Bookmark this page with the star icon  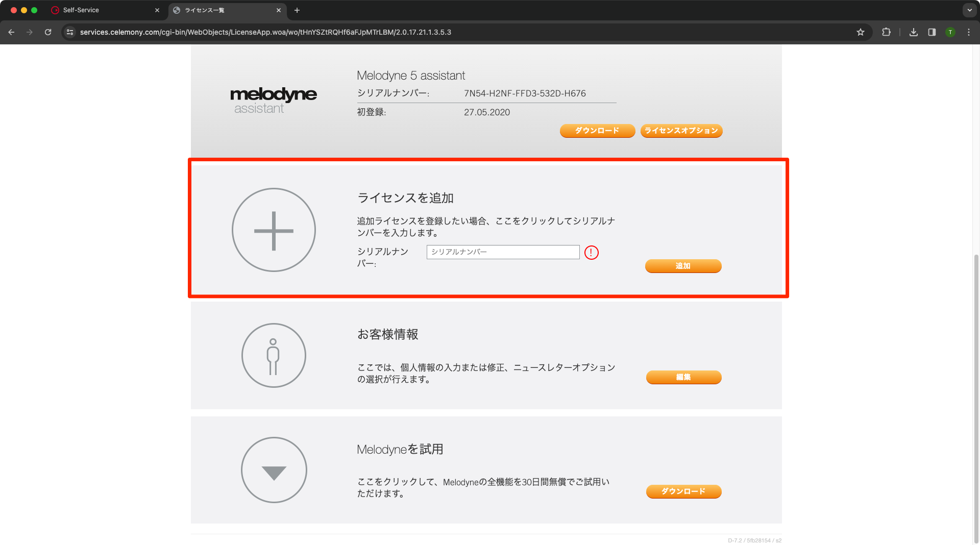pyautogui.click(x=861, y=32)
